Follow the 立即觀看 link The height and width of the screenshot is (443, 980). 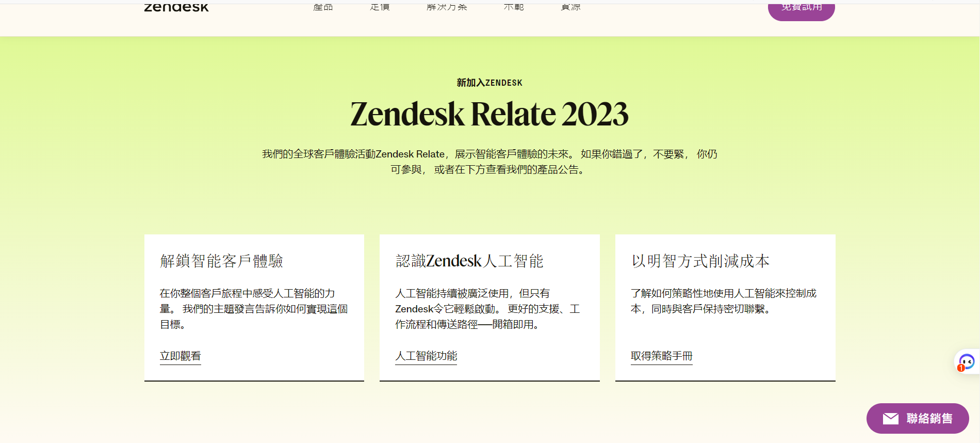tap(181, 356)
